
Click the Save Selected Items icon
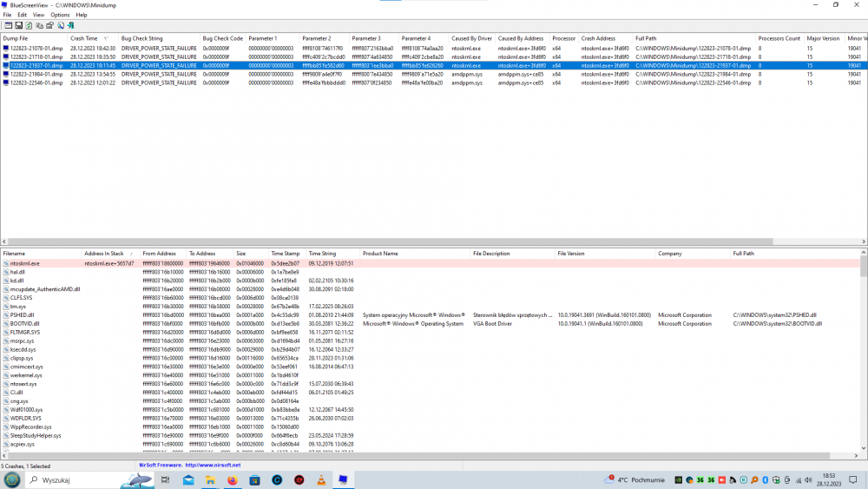[x=17, y=25]
